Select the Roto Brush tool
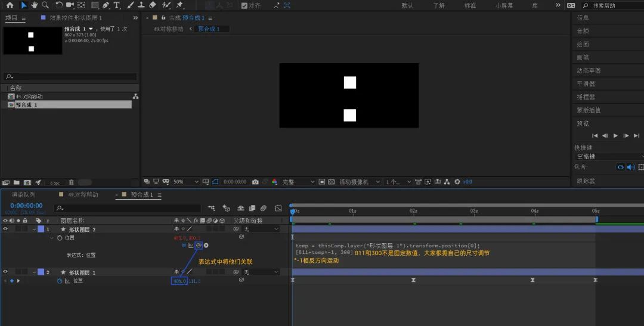Screen dimensions: 644x326 point(166,5)
